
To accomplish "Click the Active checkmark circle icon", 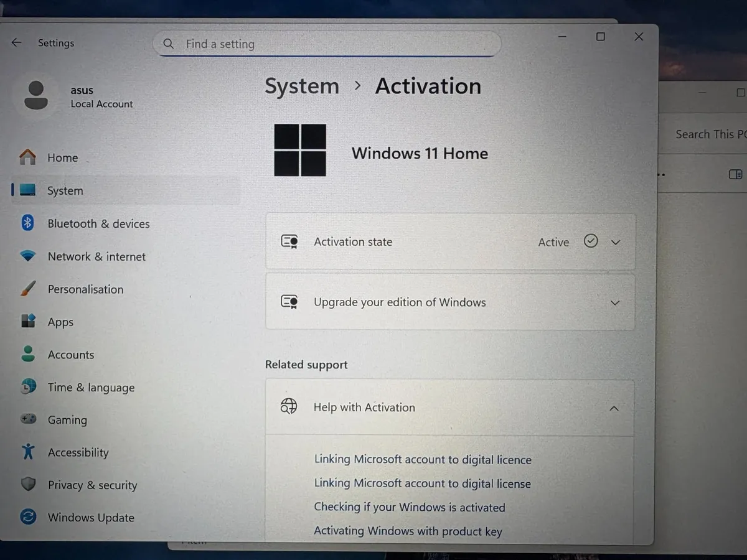I will 591,241.
